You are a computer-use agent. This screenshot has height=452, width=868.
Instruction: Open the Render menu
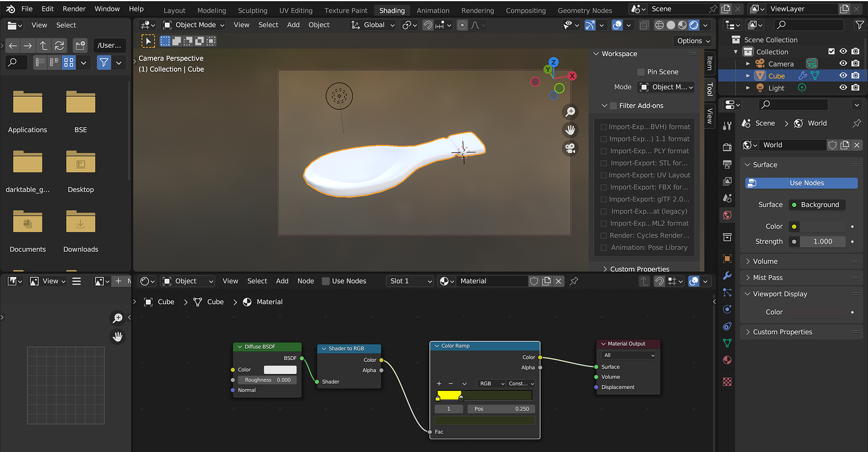click(x=74, y=9)
